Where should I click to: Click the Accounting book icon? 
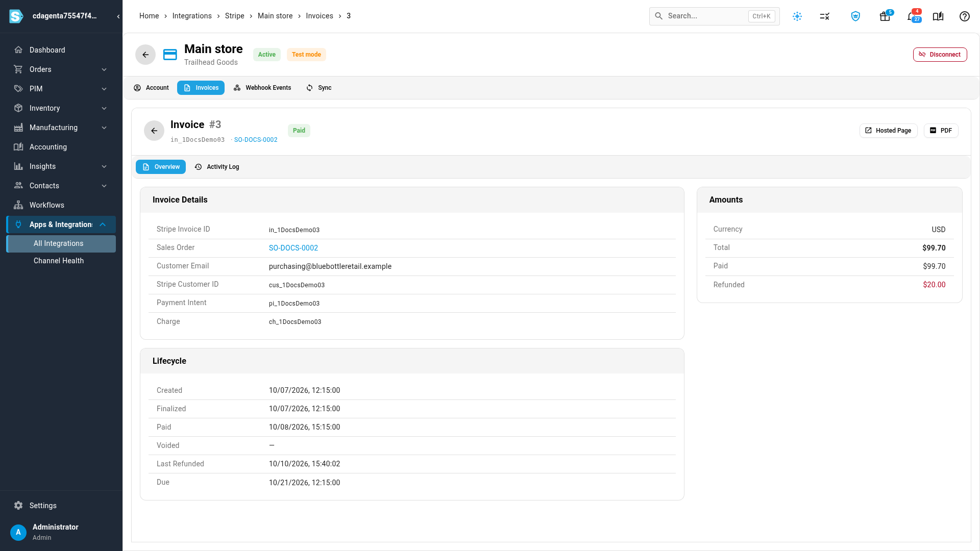tap(18, 147)
